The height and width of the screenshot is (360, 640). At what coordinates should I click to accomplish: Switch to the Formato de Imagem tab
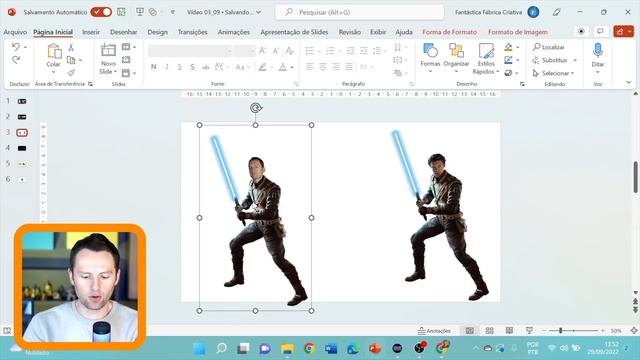[518, 32]
